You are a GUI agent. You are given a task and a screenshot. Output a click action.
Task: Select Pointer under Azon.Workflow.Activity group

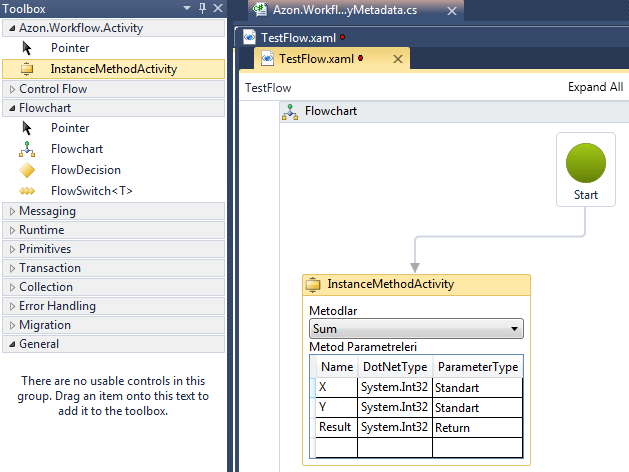(x=69, y=48)
